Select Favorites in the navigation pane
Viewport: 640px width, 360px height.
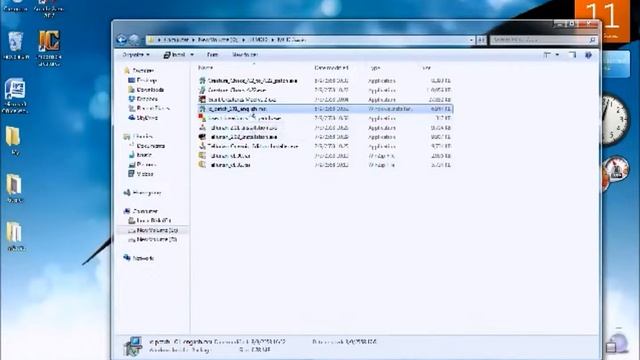tap(140, 71)
